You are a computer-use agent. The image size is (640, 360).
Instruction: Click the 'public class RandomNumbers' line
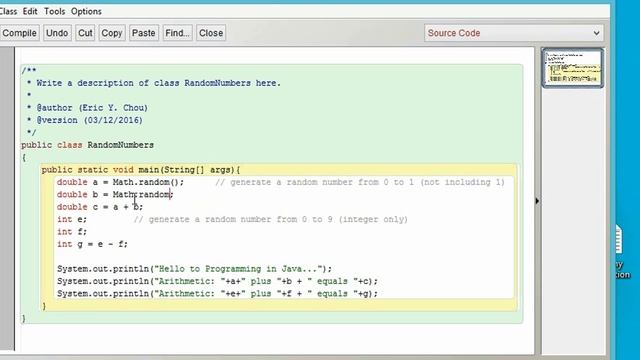click(87, 145)
